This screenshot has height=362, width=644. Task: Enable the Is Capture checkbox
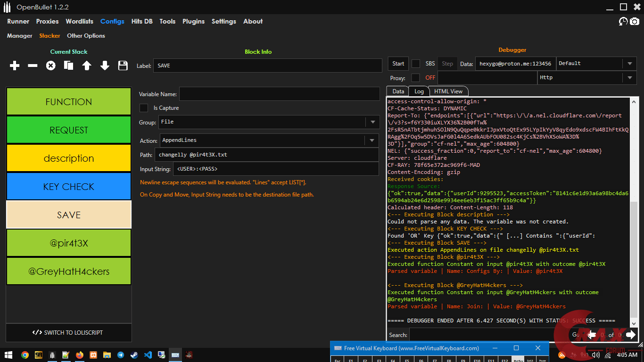click(x=144, y=108)
